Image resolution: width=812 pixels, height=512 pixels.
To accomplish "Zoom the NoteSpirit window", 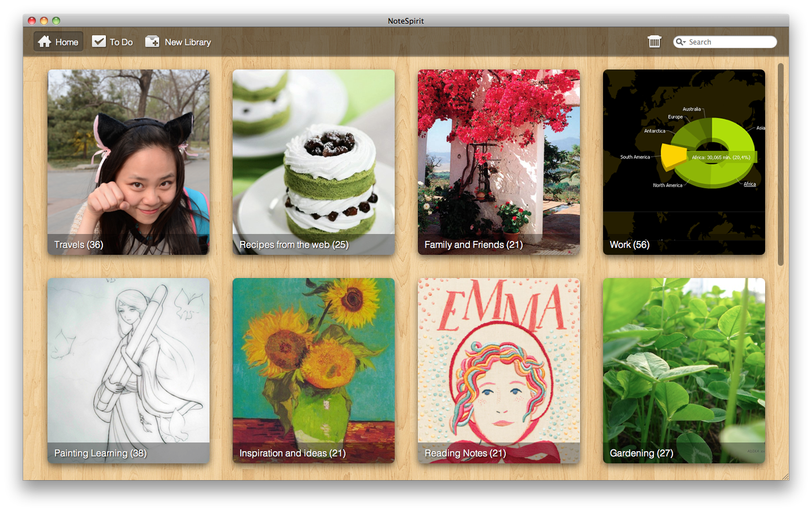I will coord(56,21).
